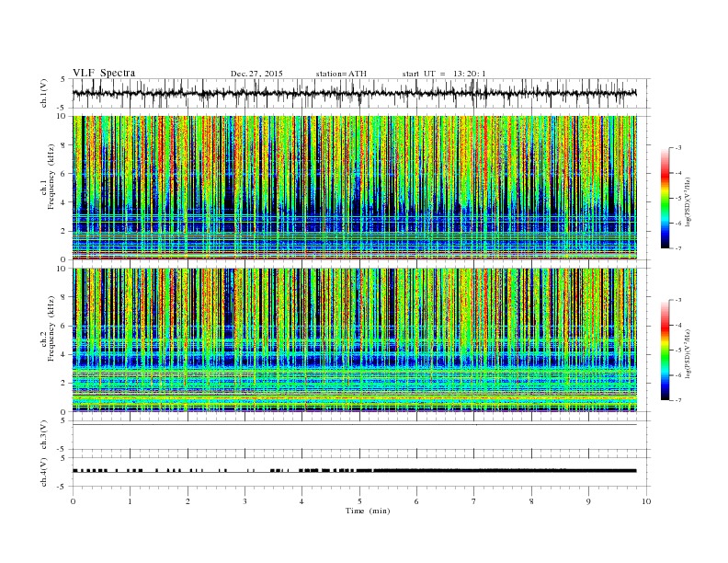Image resolution: width=728 pixels, height=563 pixels.
Task: Click the "4" tick label on the time axis
Action: tap(301, 501)
